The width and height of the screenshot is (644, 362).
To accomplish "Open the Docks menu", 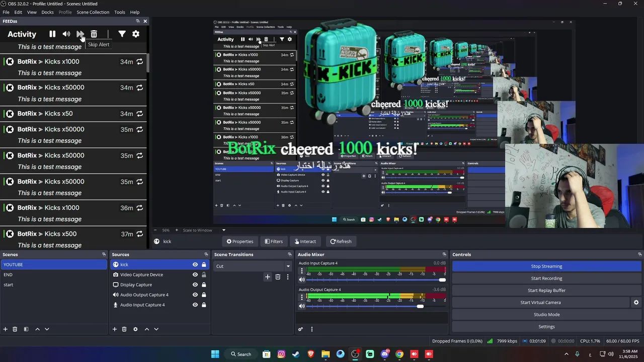I will (47, 12).
